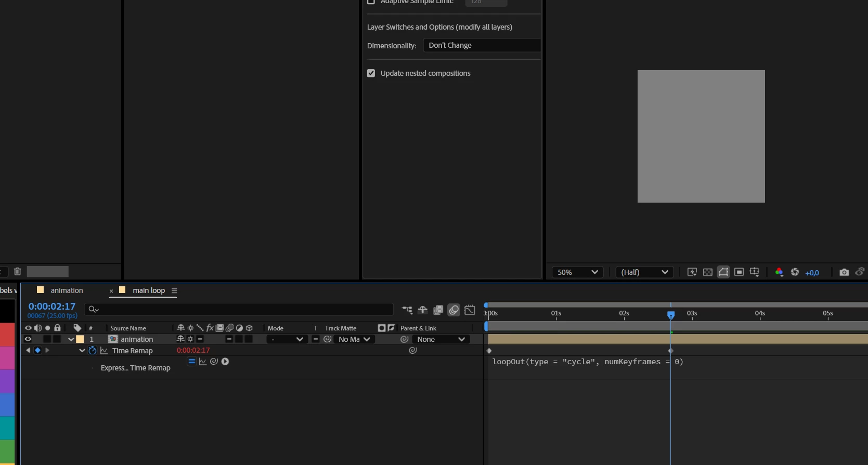The width and height of the screenshot is (868, 465).
Task: Click the parent pick whip for animation layer
Action: coord(405,339)
